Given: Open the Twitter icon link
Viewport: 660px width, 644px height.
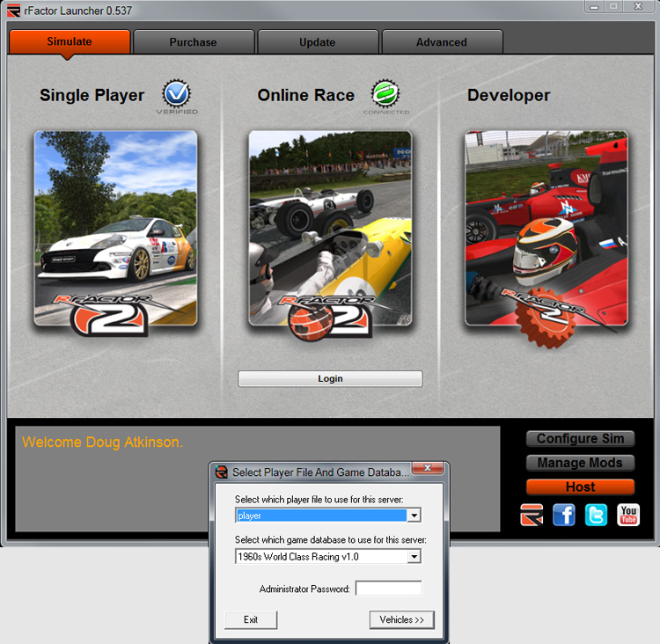Looking at the screenshot, I should click(597, 515).
